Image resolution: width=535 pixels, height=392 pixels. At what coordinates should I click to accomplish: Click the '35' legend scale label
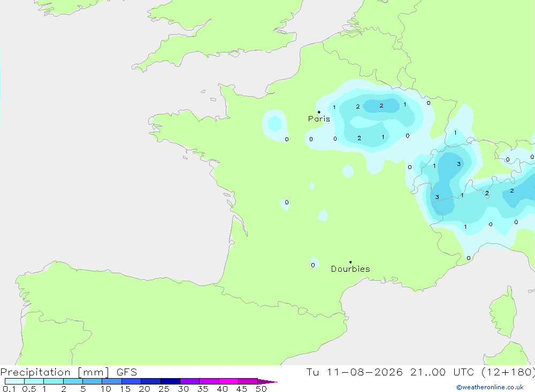coord(203,389)
